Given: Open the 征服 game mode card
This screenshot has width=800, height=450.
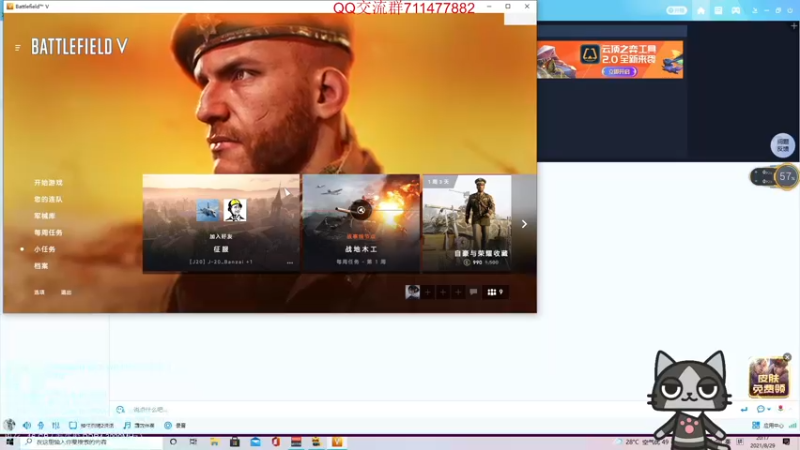Looking at the screenshot, I should (221, 222).
